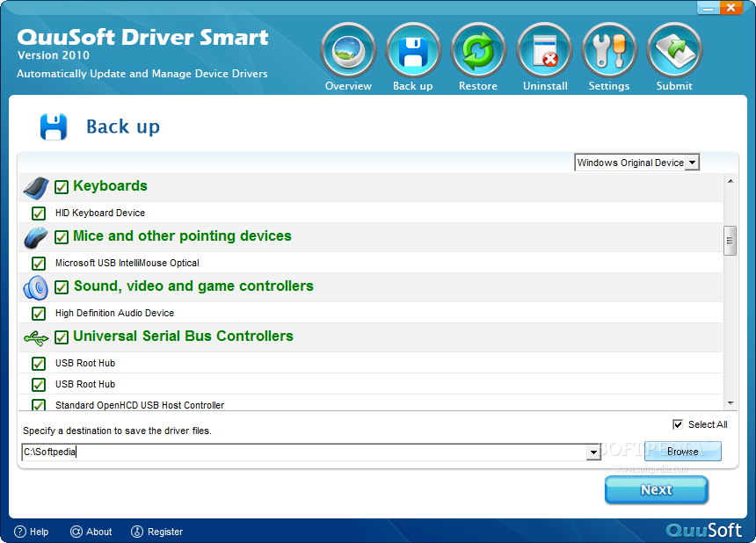Click the Help question mark icon
Image resolution: width=756 pixels, height=543 pixels.
(x=19, y=532)
